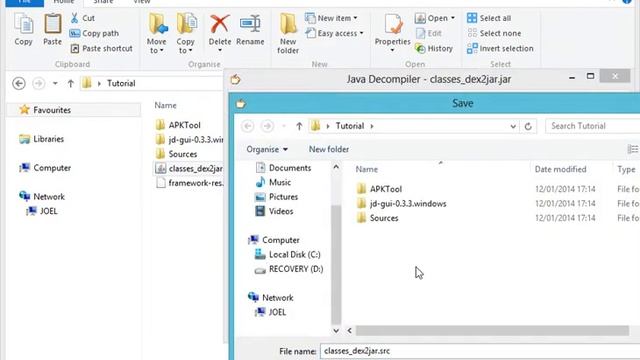Select Music in Save dialog tree
This screenshot has height=360, width=640.
pos(273,182)
